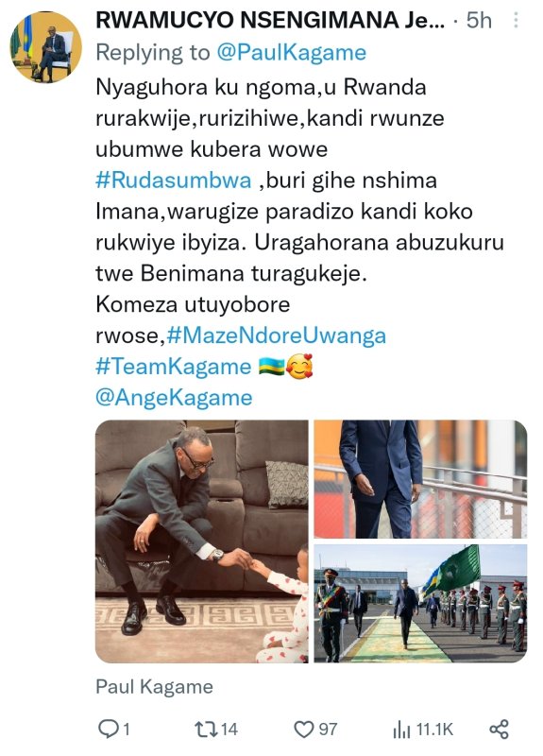Share the tweet via share icon

tap(500, 729)
